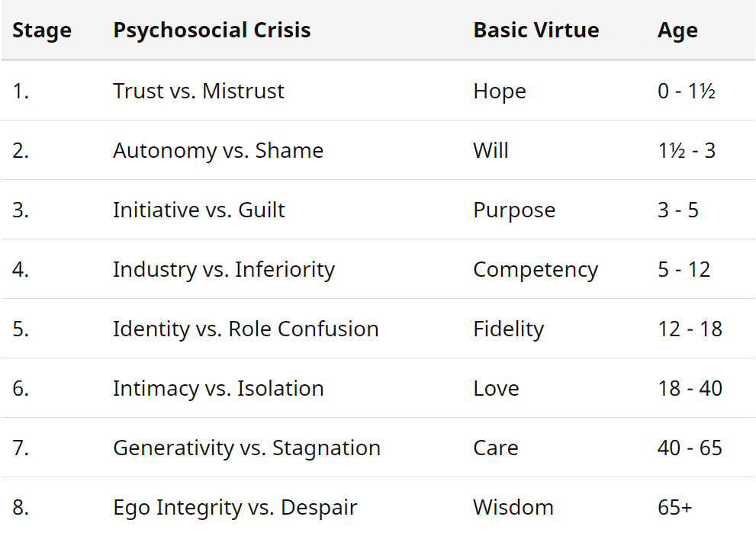Click Intimacy vs. Isolation cell
The height and width of the screenshot is (536, 756).
coord(218,389)
